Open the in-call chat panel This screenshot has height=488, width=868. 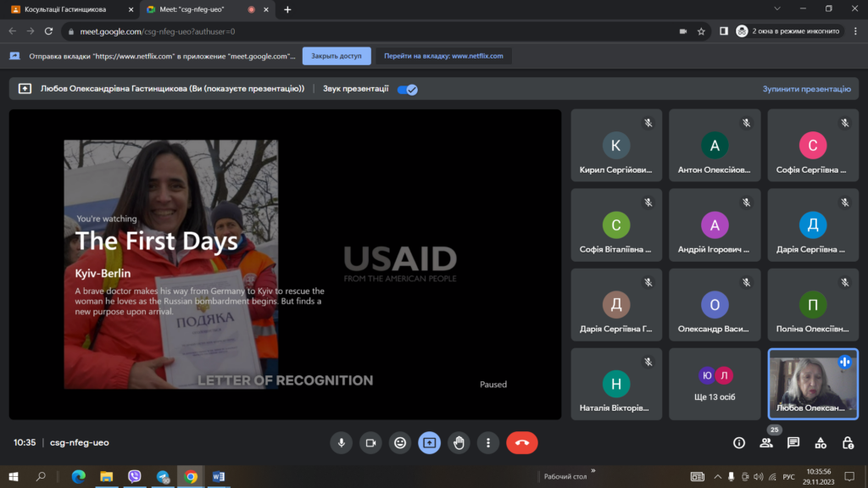(793, 442)
